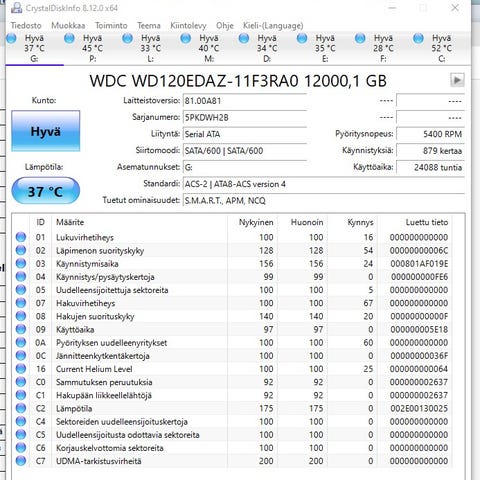480x480 pixels.
Task: Open the Tiedosto menu
Action: [x=26, y=26]
